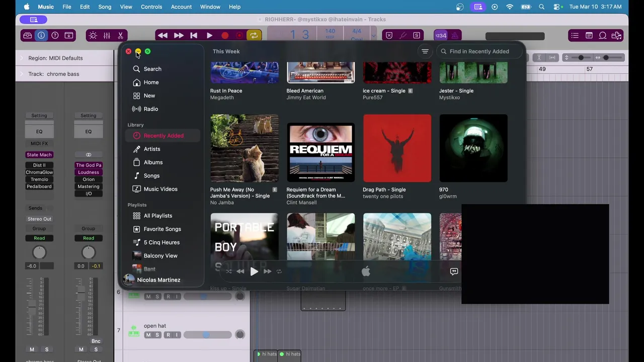Open the List Editors icon
The width and height of the screenshot is (644, 362).
pyautogui.click(x=575, y=35)
